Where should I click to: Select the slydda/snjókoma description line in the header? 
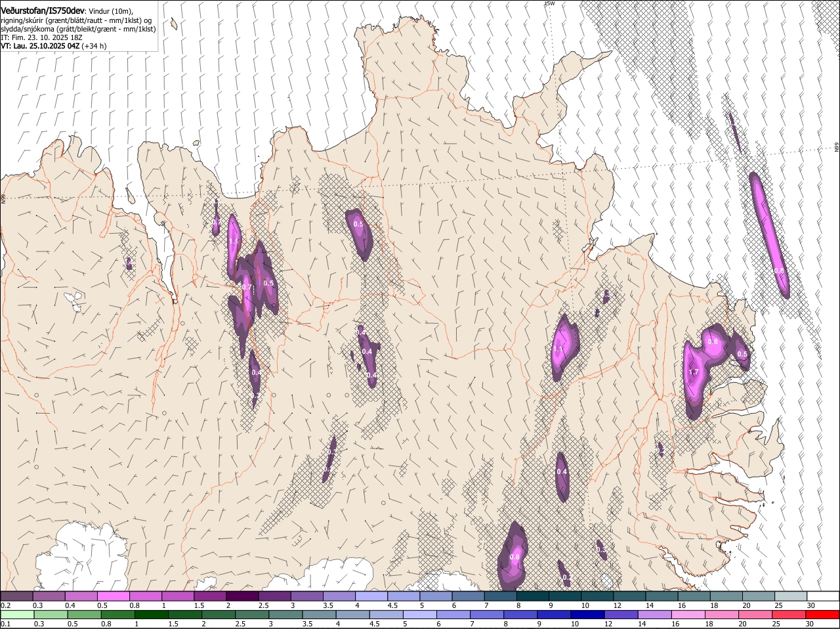78,29
